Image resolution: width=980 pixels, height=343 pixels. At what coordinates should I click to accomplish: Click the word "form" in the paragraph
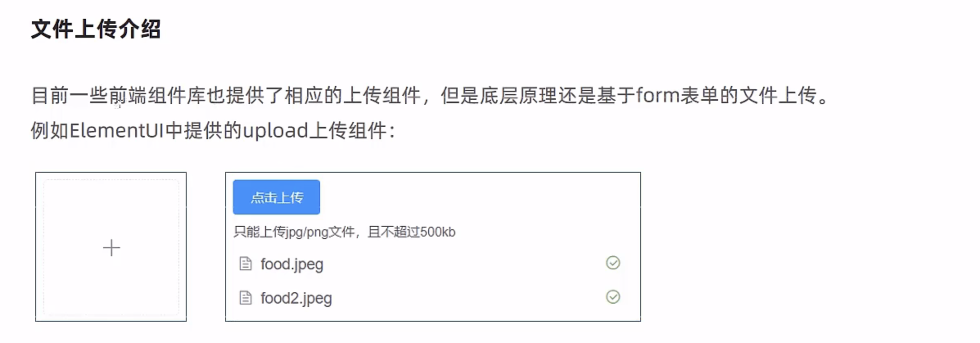657,96
